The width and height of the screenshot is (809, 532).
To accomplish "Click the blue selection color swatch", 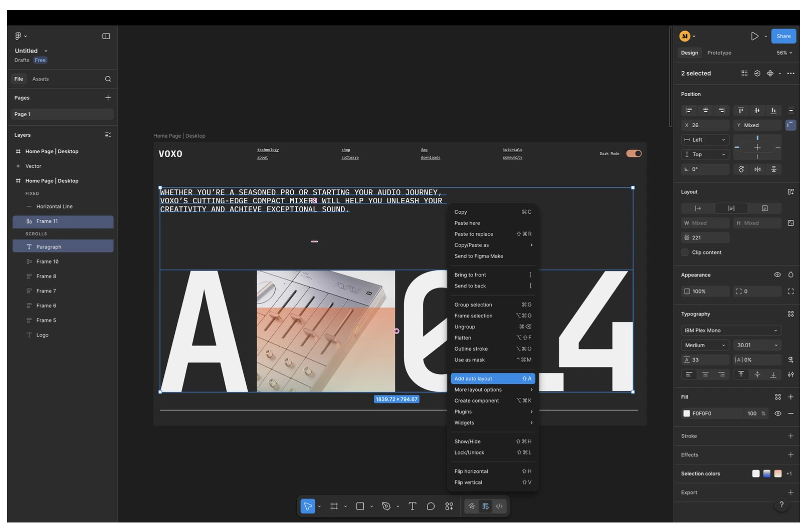I will pos(767,473).
